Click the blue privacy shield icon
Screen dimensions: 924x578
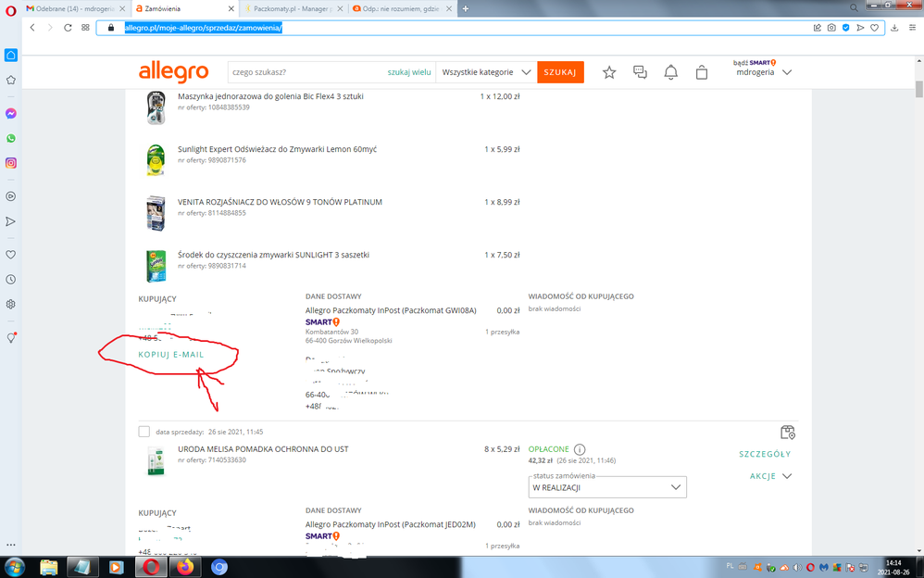click(x=845, y=28)
